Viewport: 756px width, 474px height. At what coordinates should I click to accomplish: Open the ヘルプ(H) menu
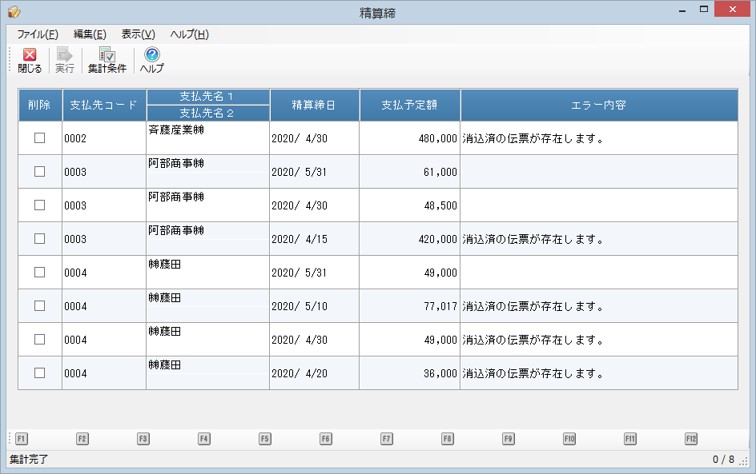189,34
